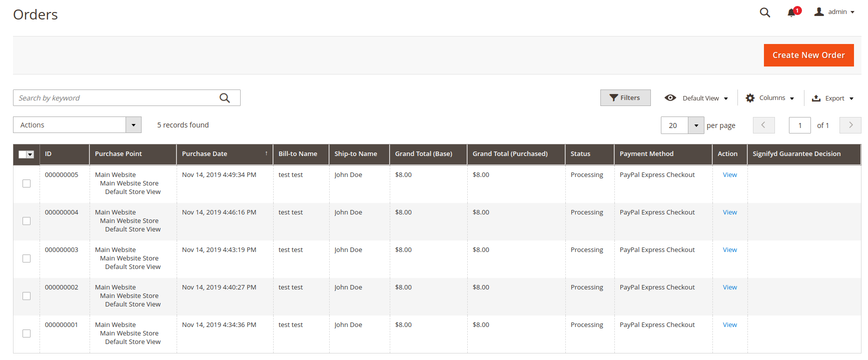The height and width of the screenshot is (360, 868).
Task: Click John Doe ship-to name for order 000000001
Action: click(348, 325)
